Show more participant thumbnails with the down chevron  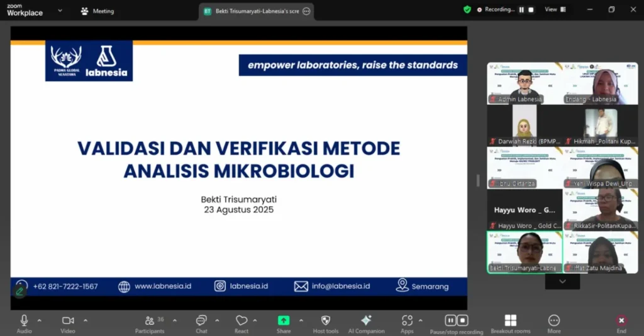[562, 281]
